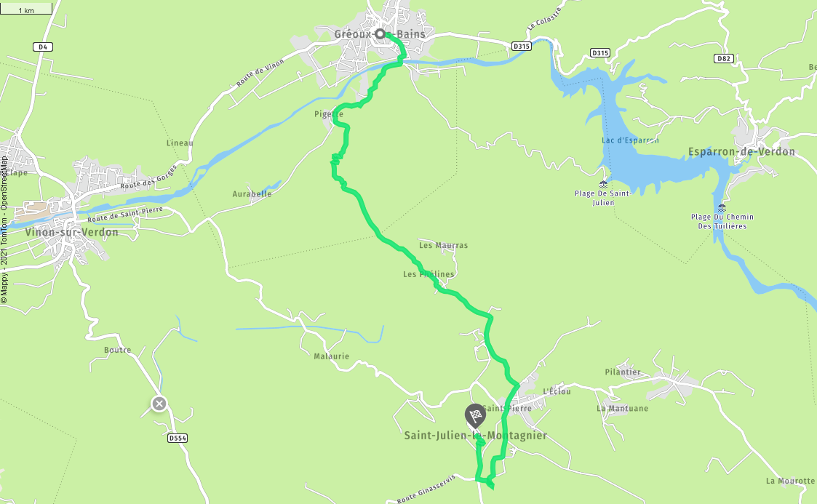Viewport: 817px width, 504px height.
Task: Click the Boutre locality label
Action: pyautogui.click(x=117, y=350)
